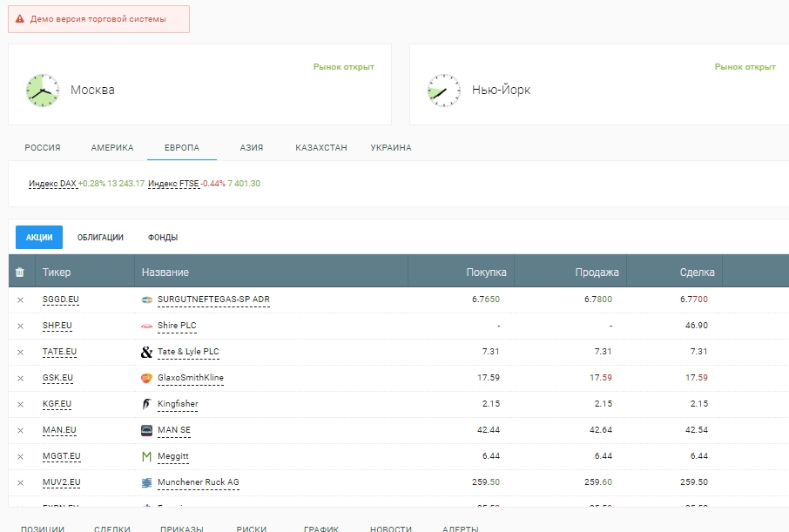Click the Moscow clock icon

42,91
